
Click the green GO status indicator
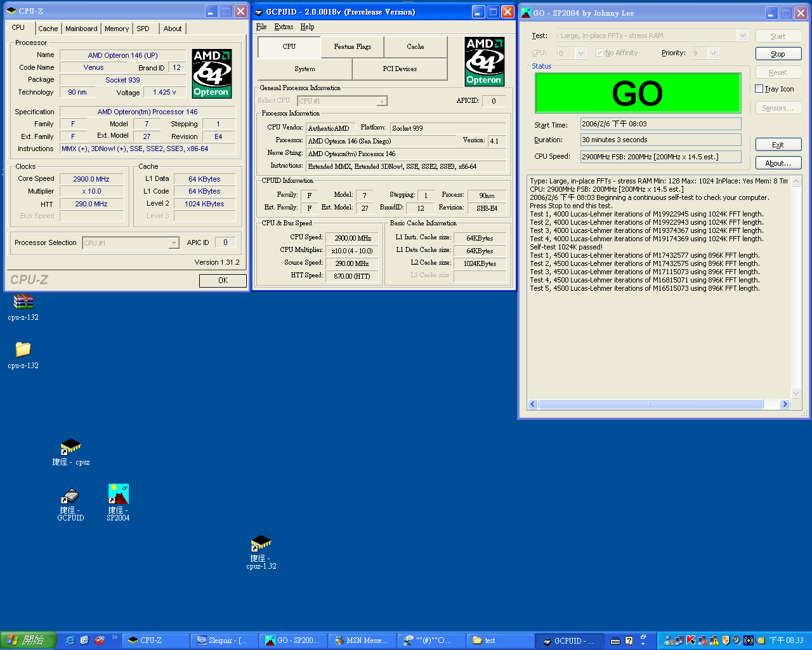638,93
